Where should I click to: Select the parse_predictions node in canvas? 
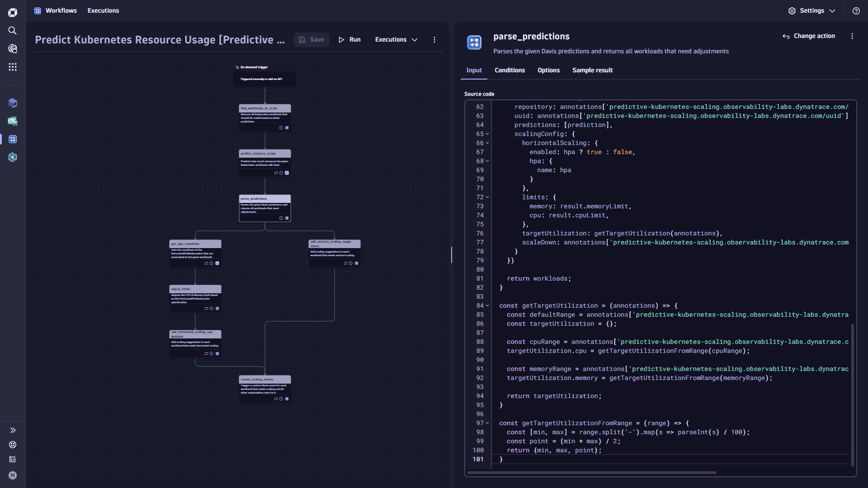pos(265,208)
